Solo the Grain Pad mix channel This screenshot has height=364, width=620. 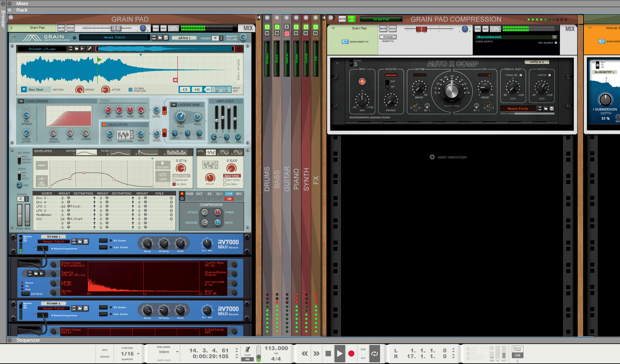click(70, 28)
